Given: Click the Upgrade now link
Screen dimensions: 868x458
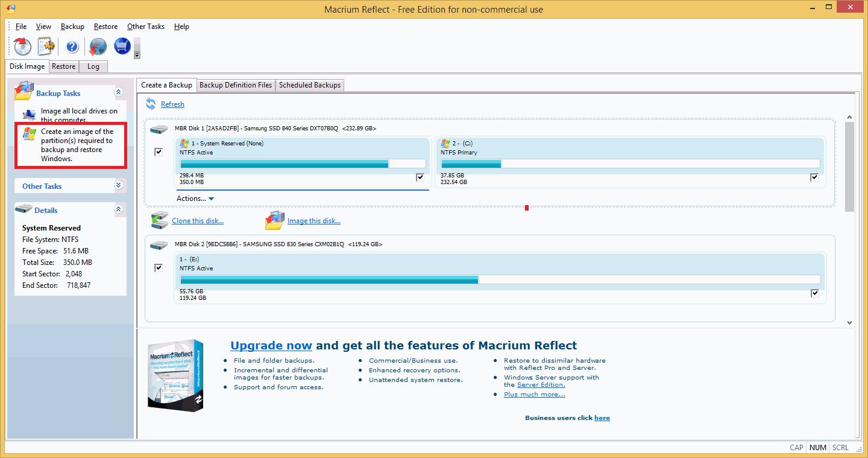Looking at the screenshot, I should point(271,346).
